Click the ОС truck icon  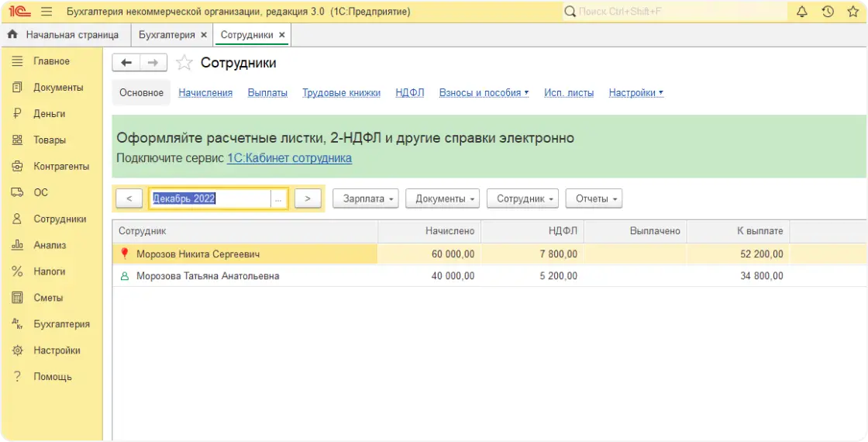pyautogui.click(x=17, y=193)
